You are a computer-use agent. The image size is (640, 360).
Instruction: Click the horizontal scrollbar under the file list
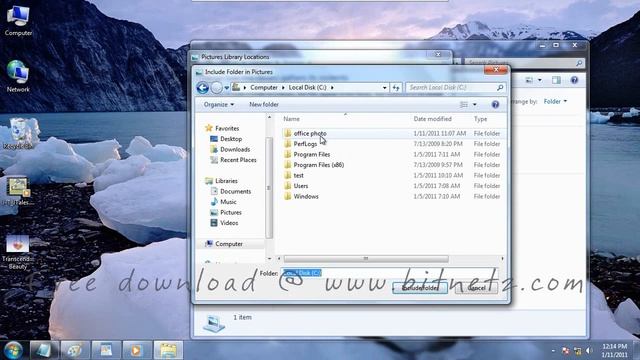click(x=366, y=259)
